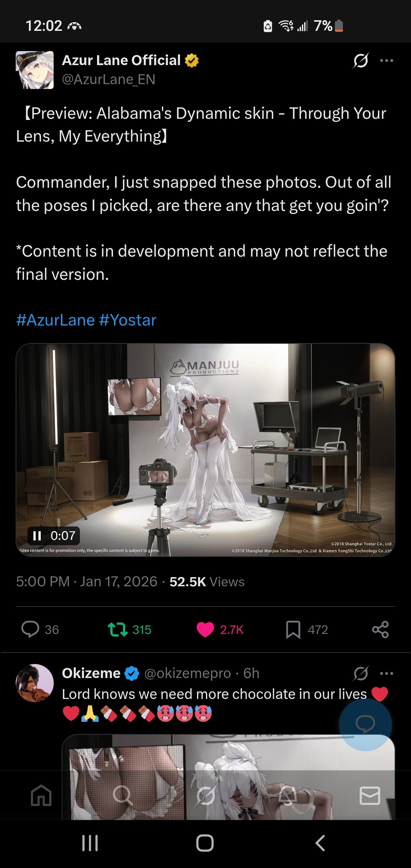Open #Yostar hashtag link

pos(127,320)
